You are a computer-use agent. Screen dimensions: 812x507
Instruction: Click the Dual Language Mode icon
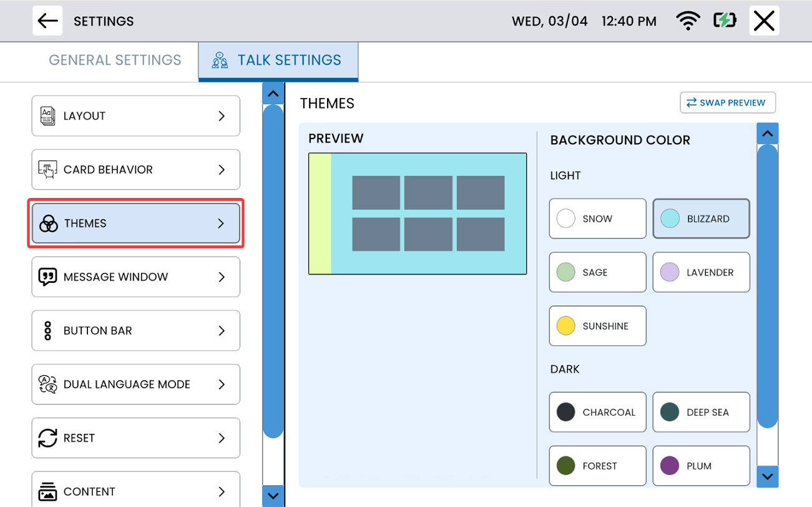(x=48, y=385)
